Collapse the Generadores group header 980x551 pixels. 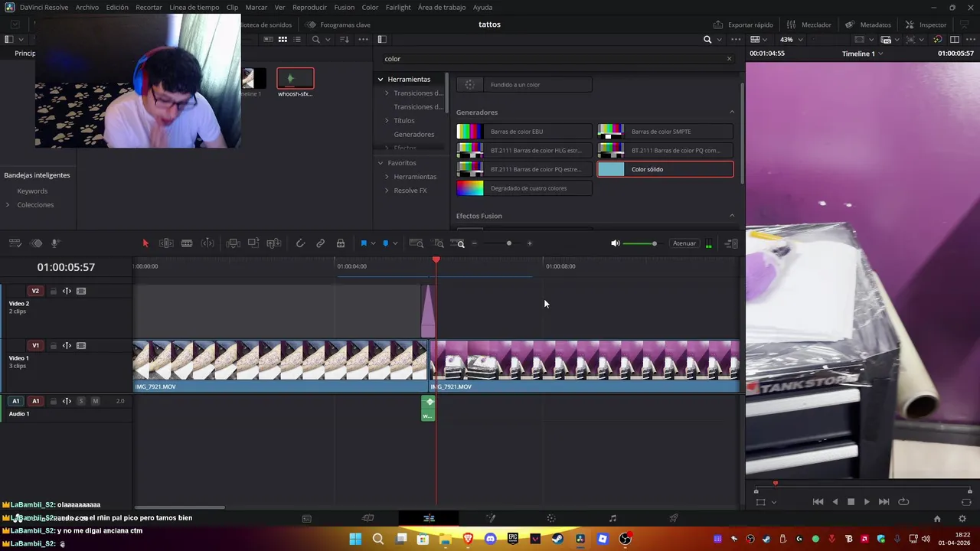[x=732, y=112]
